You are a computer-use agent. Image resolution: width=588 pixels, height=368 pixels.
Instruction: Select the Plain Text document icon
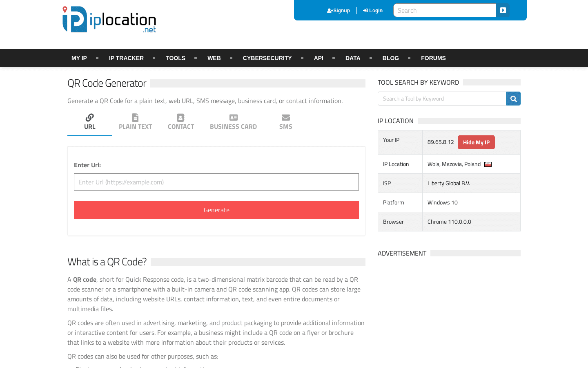(x=135, y=118)
